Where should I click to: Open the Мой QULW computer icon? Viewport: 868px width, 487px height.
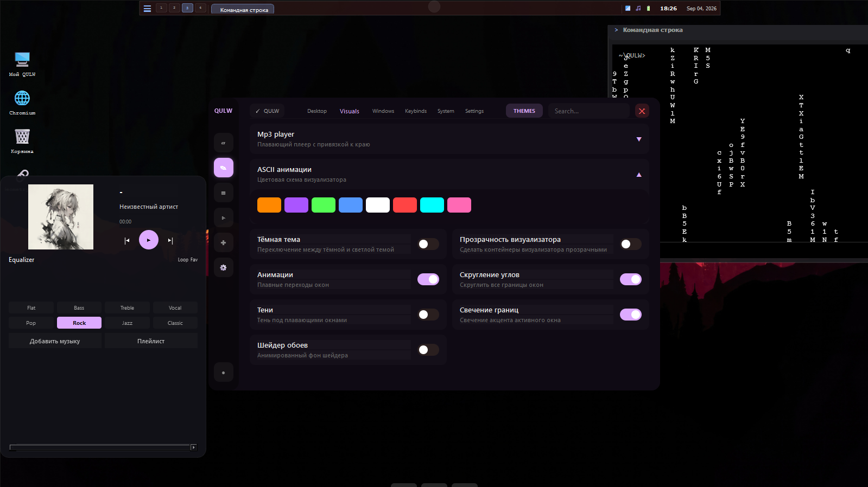pos(22,63)
